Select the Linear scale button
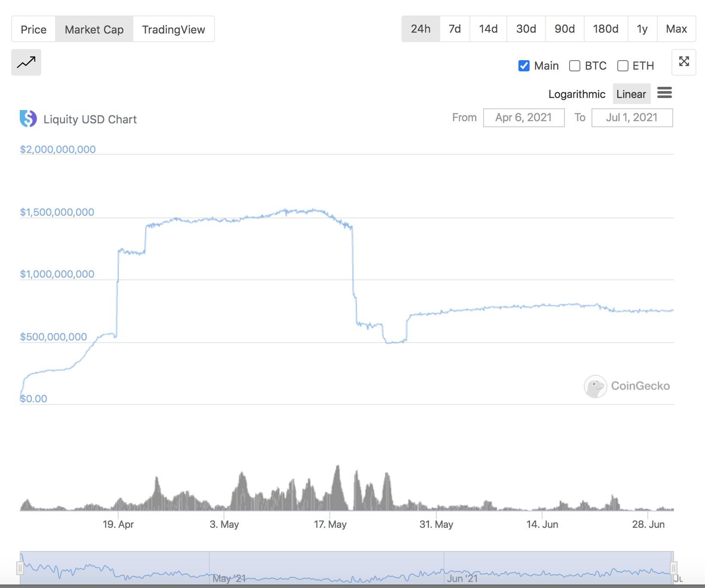This screenshot has width=705, height=588. click(x=631, y=94)
